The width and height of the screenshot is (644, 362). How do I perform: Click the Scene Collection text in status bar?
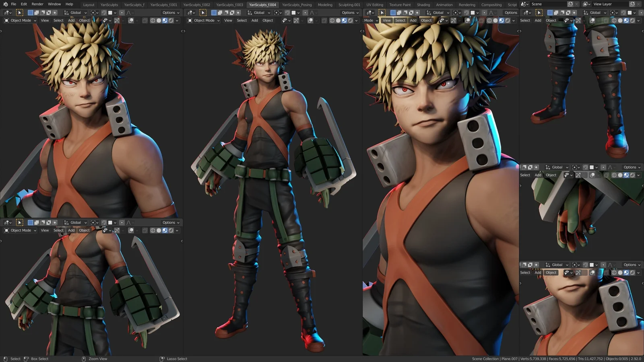[484, 359]
